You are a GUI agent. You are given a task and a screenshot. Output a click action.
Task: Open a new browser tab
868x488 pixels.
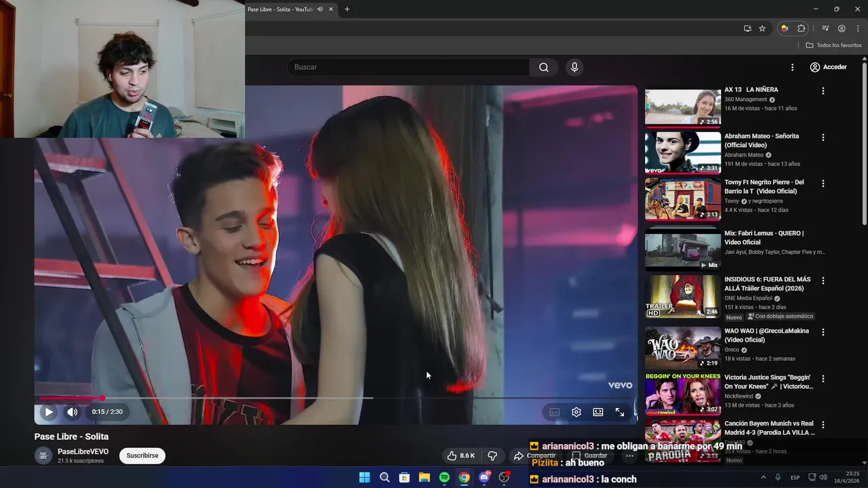pos(347,9)
